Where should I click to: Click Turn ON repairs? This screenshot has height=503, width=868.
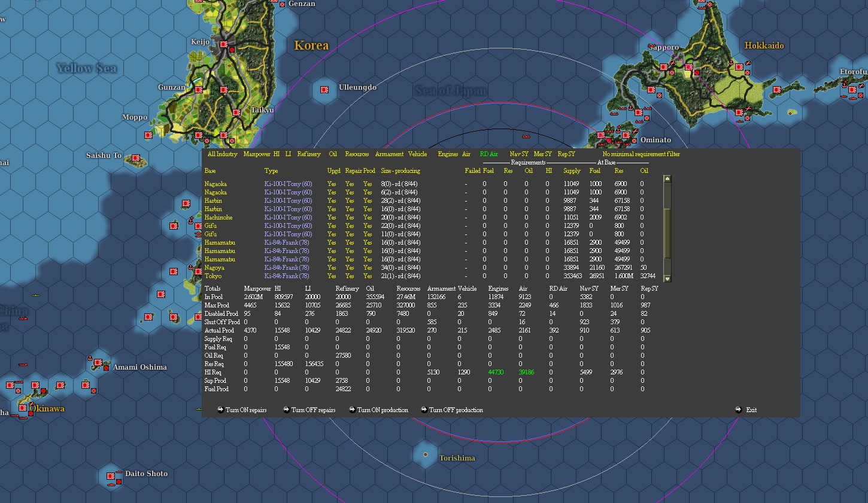pyautogui.click(x=242, y=410)
